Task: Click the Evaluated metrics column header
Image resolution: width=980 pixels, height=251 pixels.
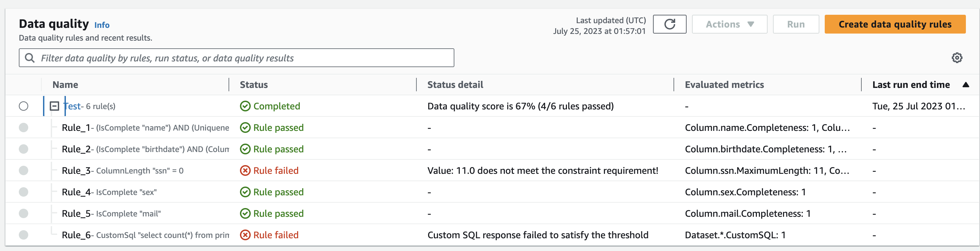Action: click(724, 85)
